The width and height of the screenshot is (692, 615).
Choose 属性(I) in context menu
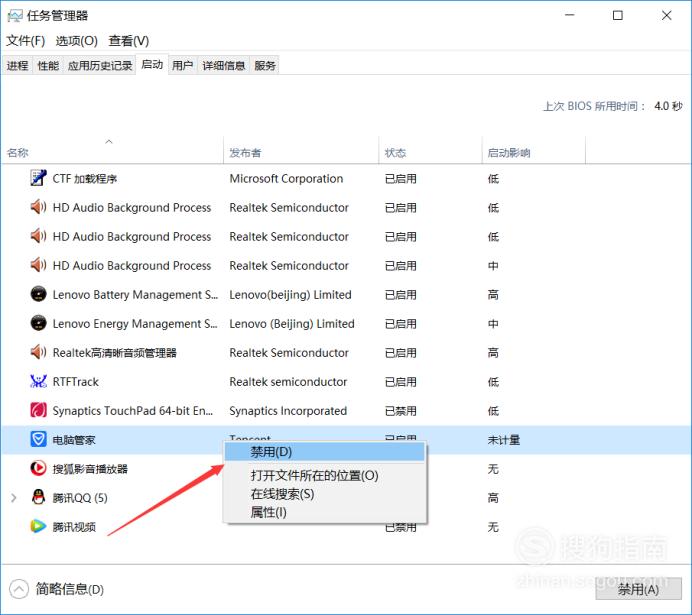325,512
